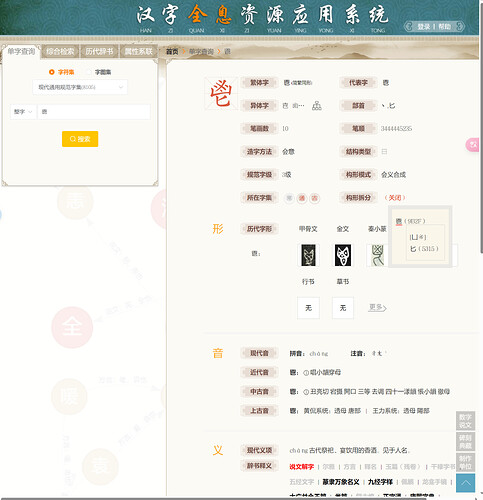Viewport: 483px width, 500px height.
Task: View the bronze inscription glyph image
Action: tap(343, 255)
